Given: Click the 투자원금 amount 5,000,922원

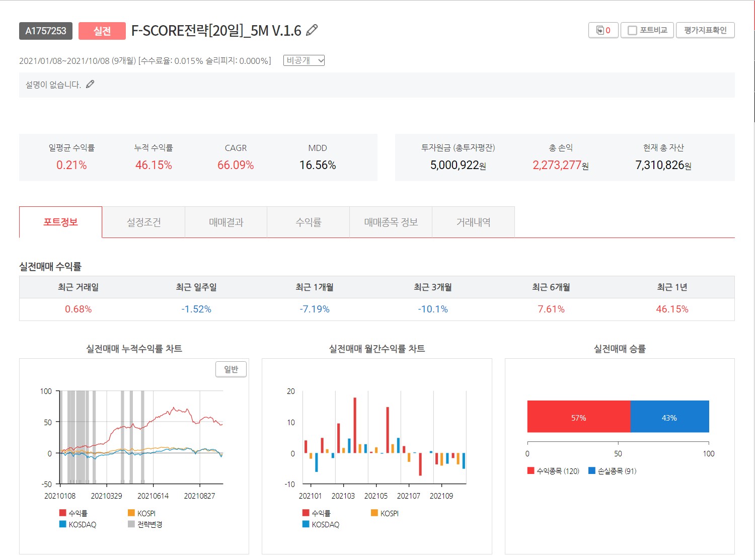Looking at the screenshot, I should point(458,165).
